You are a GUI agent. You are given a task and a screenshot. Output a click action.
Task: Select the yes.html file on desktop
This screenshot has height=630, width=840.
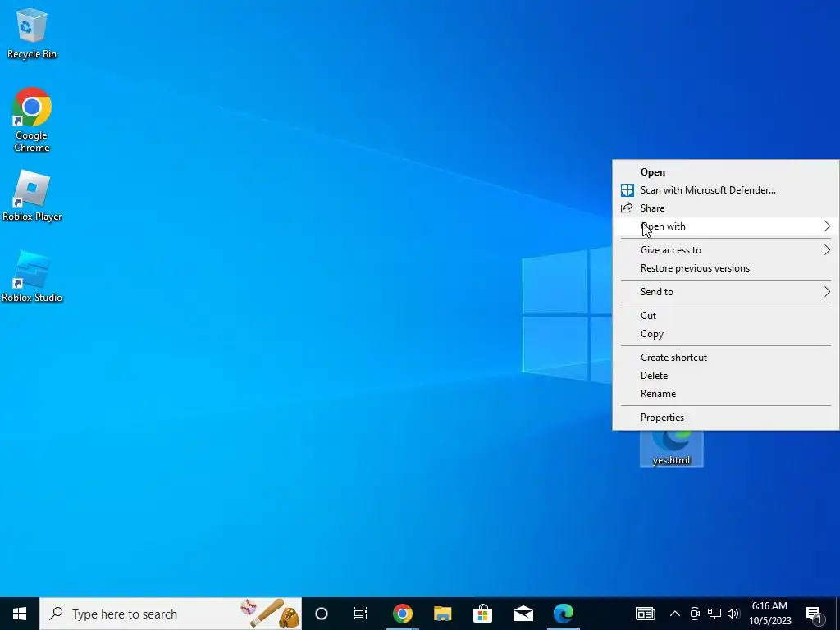click(671, 449)
